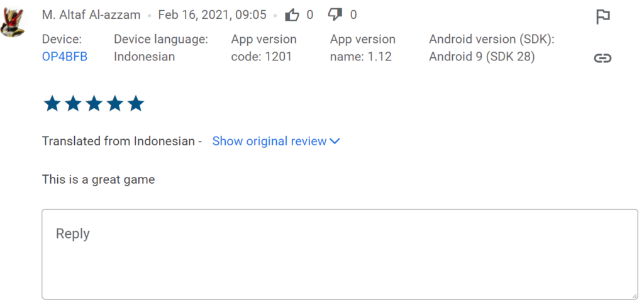The height and width of the screenshot is (304, 644).
Task: Click the thumbs up icon
Action: coord(292,14)
